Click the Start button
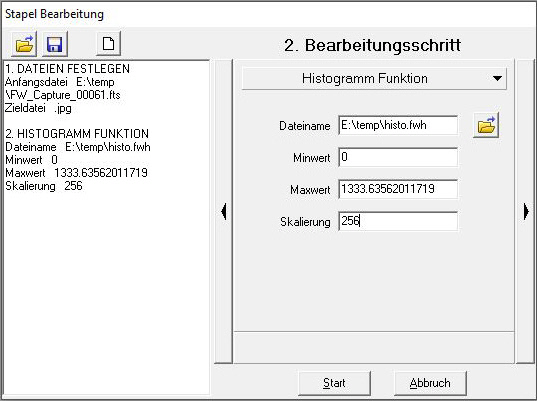 [x=334, y=383]
